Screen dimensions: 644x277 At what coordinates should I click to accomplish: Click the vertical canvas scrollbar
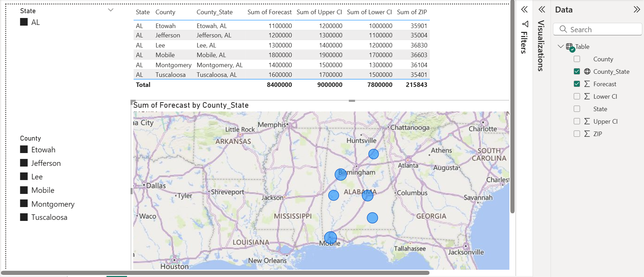513,107
